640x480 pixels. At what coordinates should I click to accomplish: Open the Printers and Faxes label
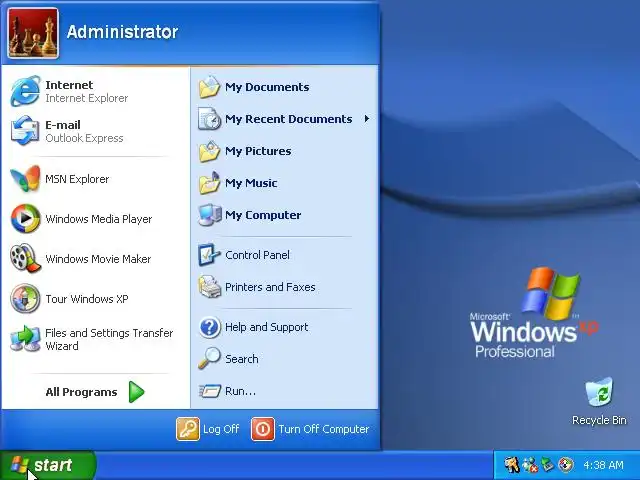point(270,287)
